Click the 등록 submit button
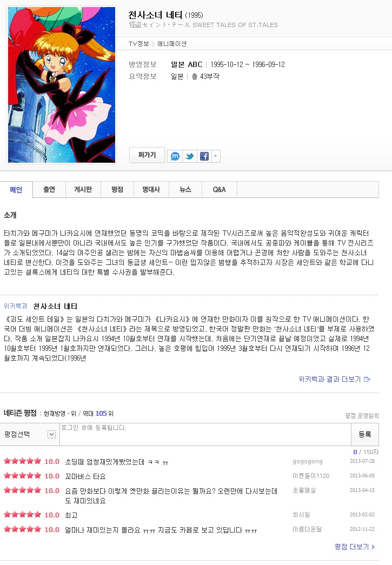 365,434
